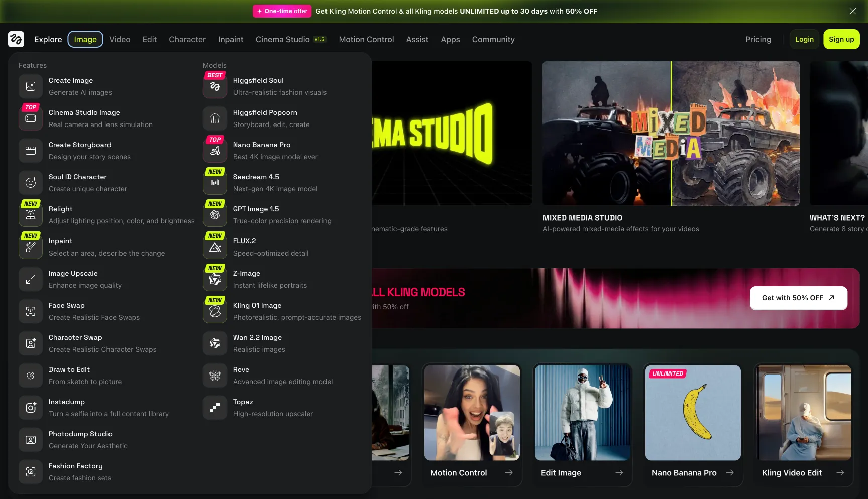Click 'Advanced image editing model' text

point(283,382)
